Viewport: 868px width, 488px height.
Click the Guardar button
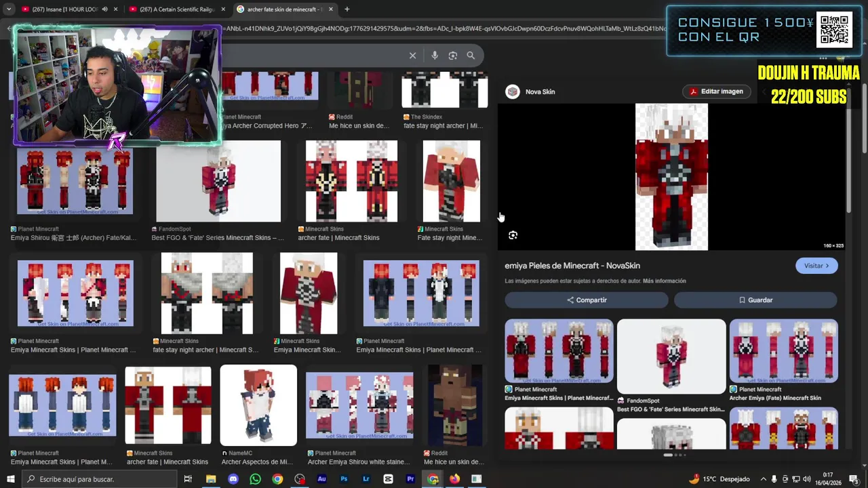point(755,300)
